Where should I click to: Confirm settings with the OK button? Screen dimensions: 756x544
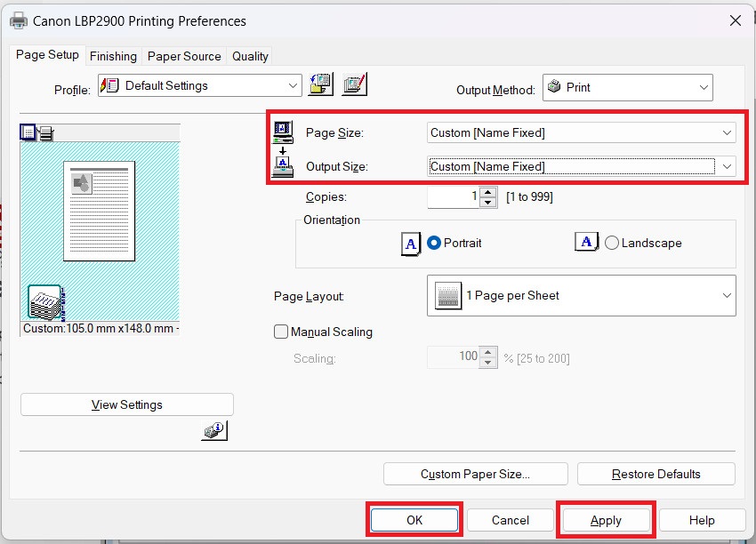click(414, 520)
